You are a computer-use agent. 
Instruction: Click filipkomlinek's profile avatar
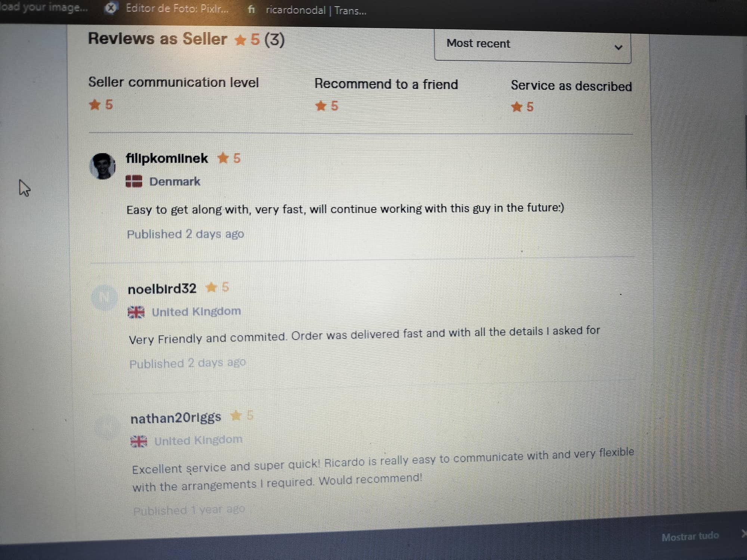coord(102,166)
